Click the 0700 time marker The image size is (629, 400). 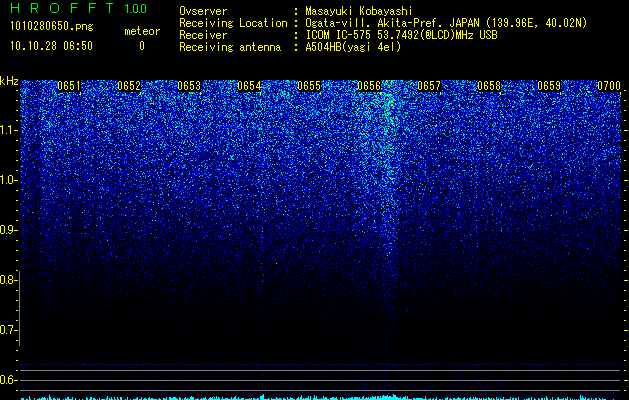point(609,86)
